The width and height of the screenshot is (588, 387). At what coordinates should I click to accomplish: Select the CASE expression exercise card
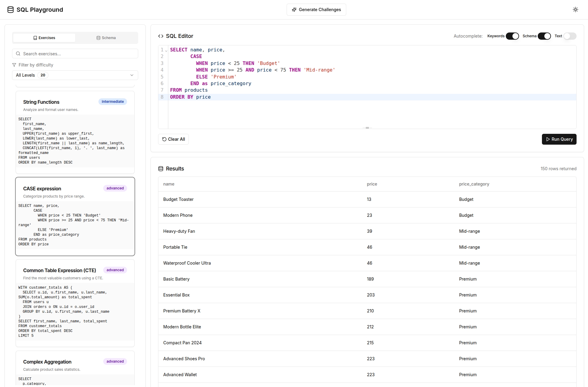pos(75,217)
